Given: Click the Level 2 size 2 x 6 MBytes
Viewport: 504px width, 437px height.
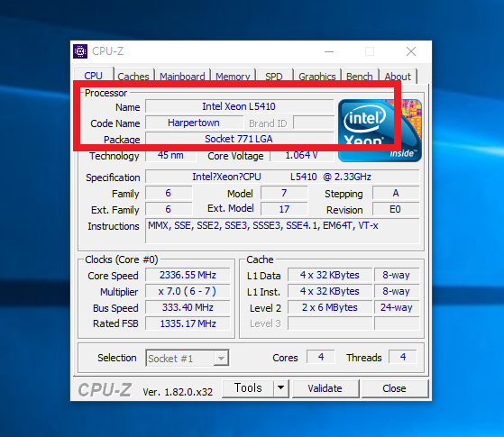Looking at the screenshot, I should click(330, 307).
